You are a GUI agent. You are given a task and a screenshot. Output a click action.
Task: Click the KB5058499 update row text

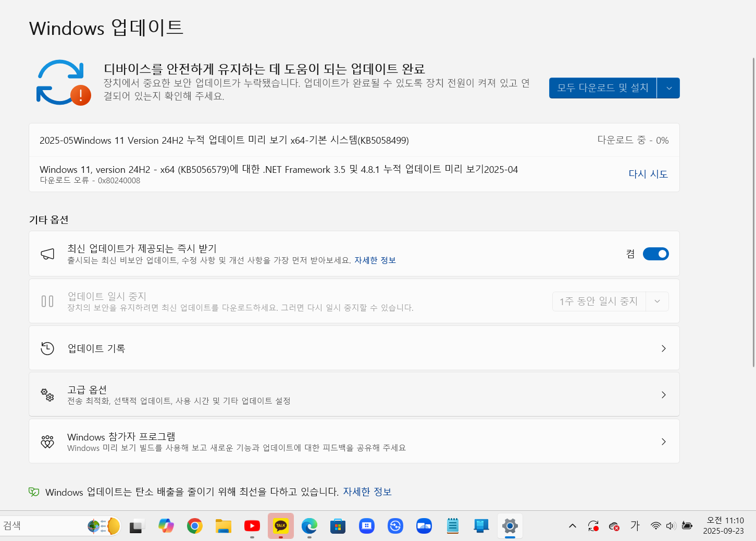(x=224, y=140)
